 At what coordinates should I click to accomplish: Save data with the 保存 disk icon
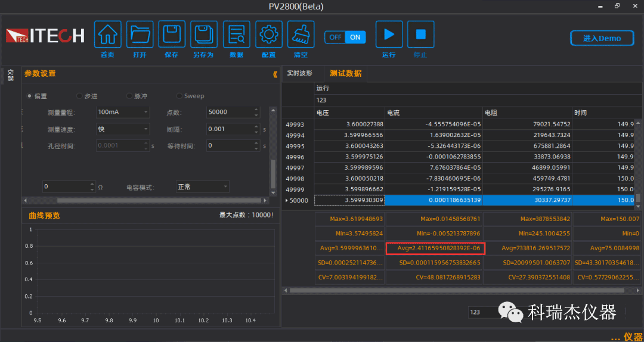coord(172,35)
